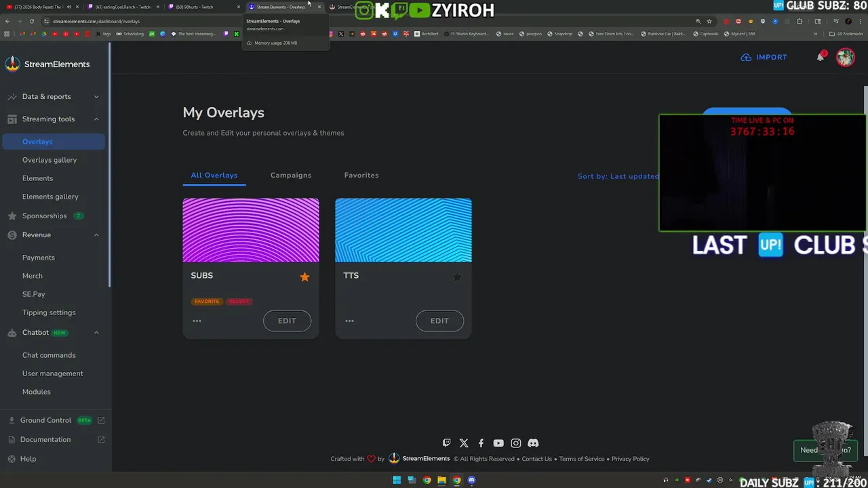Viewport: 868px width, 488px height.
Task: Open Payments under Revenue
Action: coord(39,258)
